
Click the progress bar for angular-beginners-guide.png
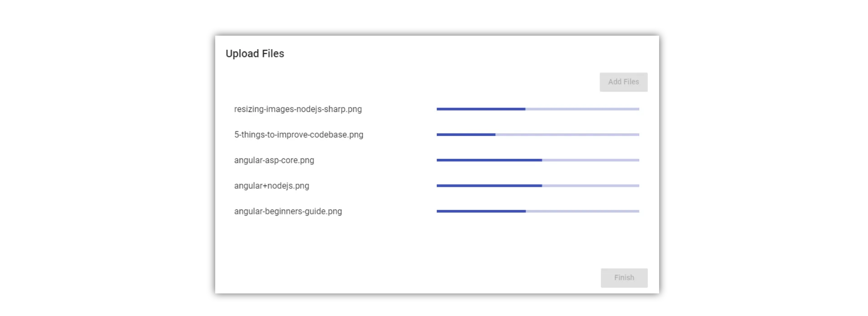tap(538, 211)
